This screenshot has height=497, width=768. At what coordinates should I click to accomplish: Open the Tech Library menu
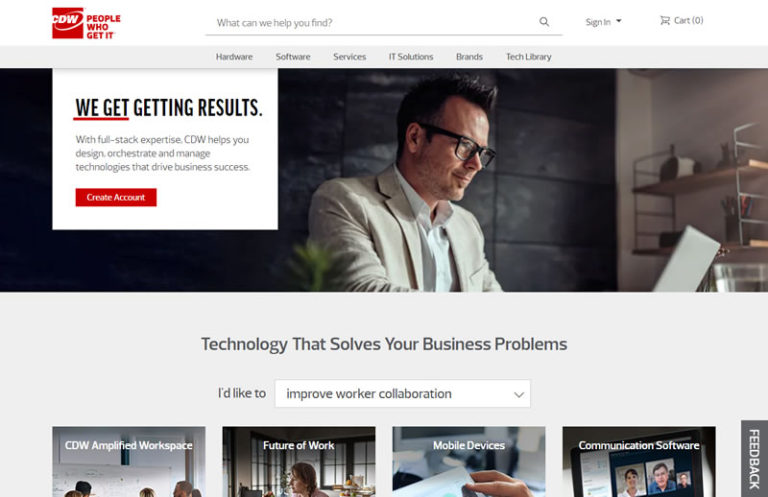[x=528, y=57]
